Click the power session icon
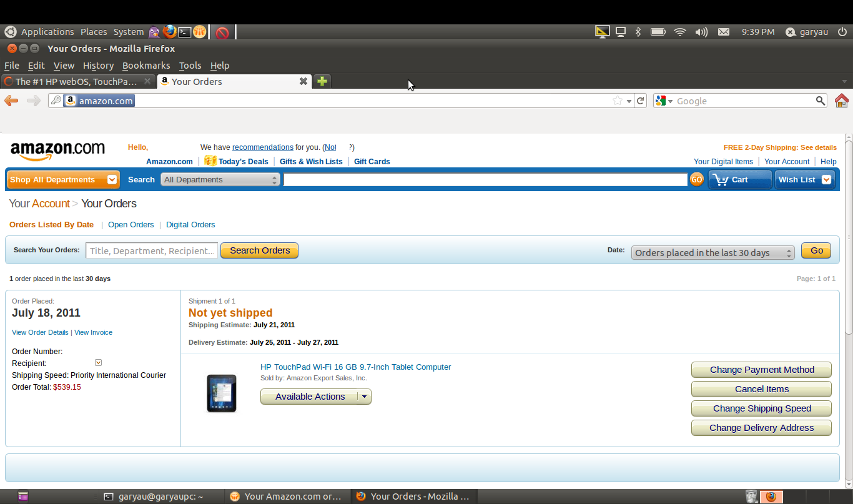The image size is (853, 504). tap(842, 32)
